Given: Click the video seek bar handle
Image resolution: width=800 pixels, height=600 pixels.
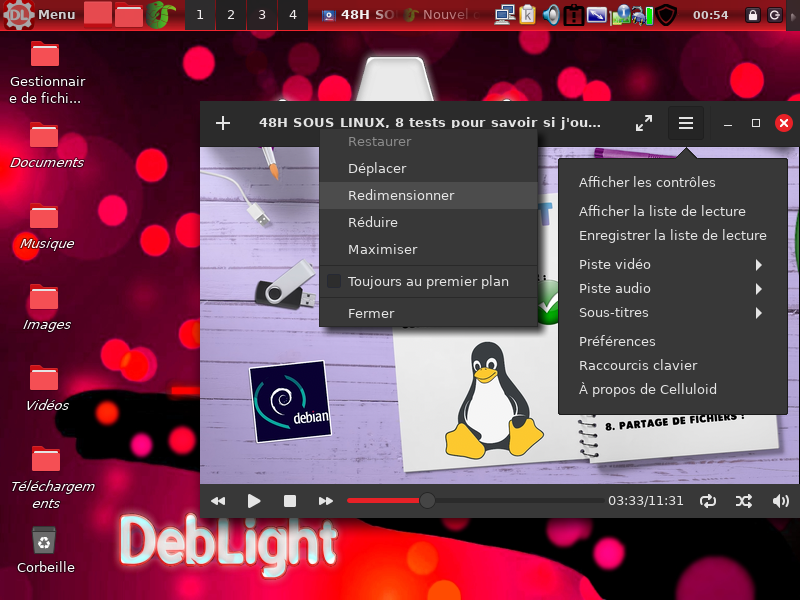Looking at the screenshot, I should coord(427,500).
